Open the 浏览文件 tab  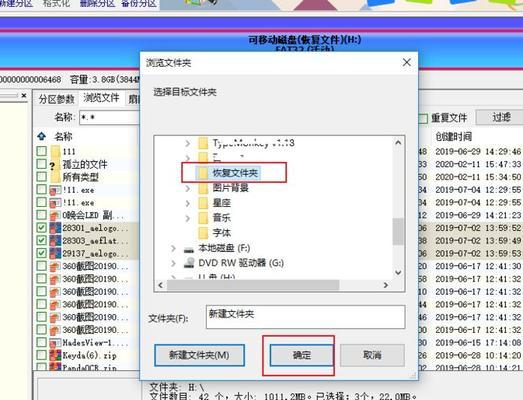pos(101,98)
